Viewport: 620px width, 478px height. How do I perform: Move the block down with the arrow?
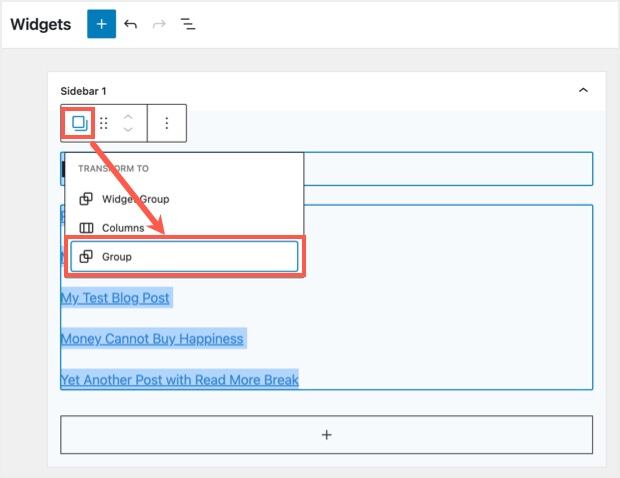tap(128, 130)
